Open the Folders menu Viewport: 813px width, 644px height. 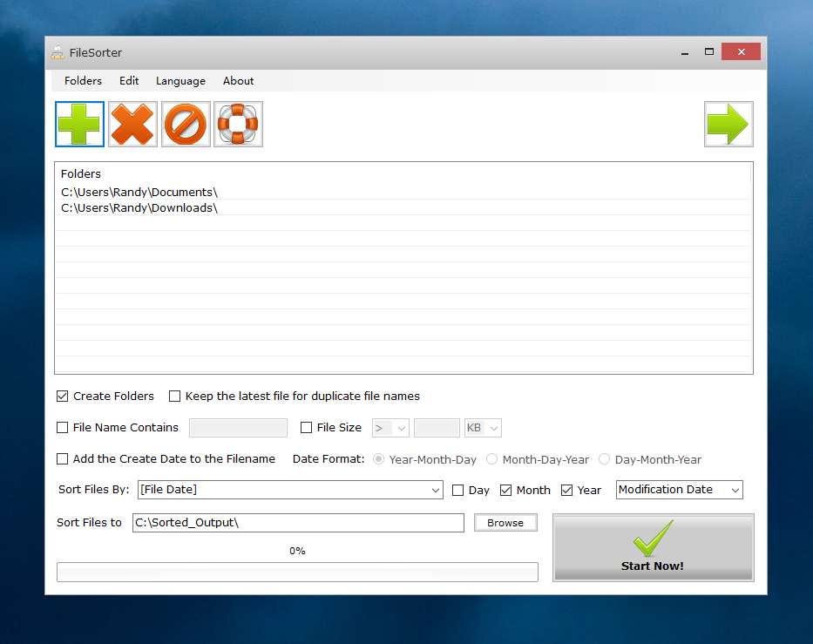click(83, 81)
